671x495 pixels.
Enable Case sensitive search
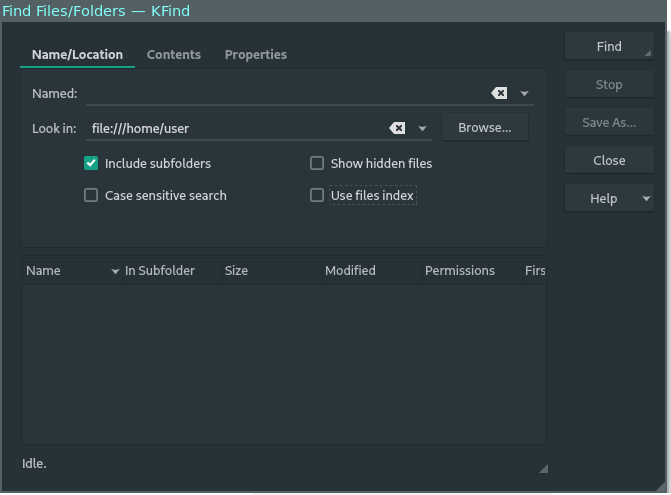(x=91, y=196)
